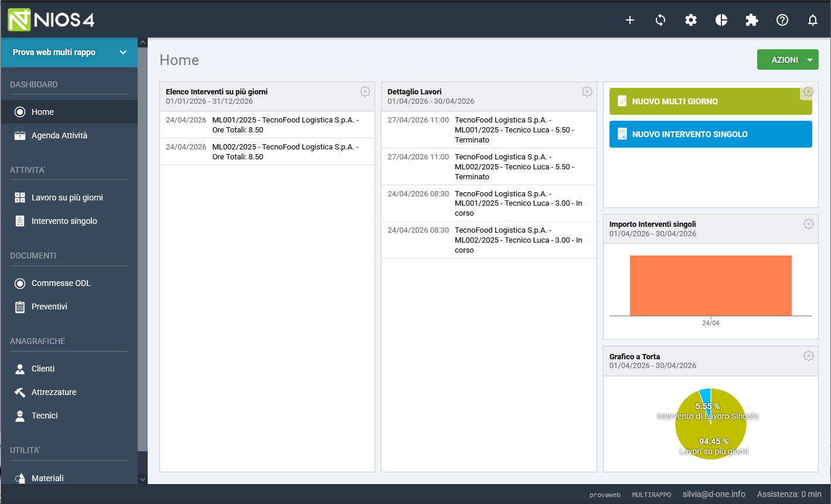
Task: Open the notifications bell icon
Action: (x=813, y=20)
